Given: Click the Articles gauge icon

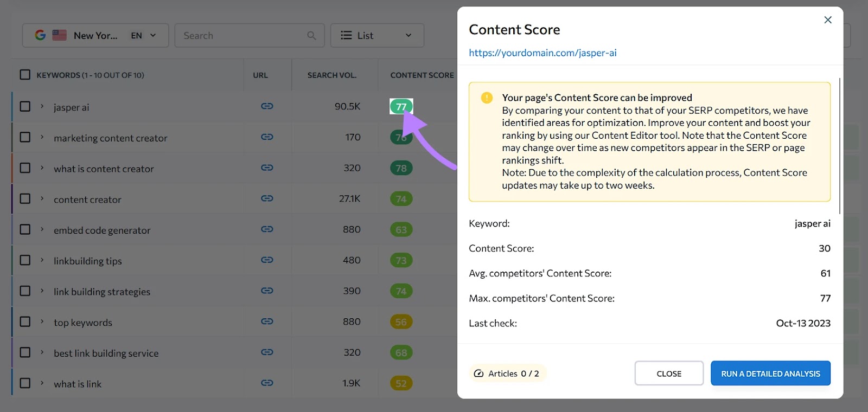Looking at the screenshot, I should click(478, 374).
